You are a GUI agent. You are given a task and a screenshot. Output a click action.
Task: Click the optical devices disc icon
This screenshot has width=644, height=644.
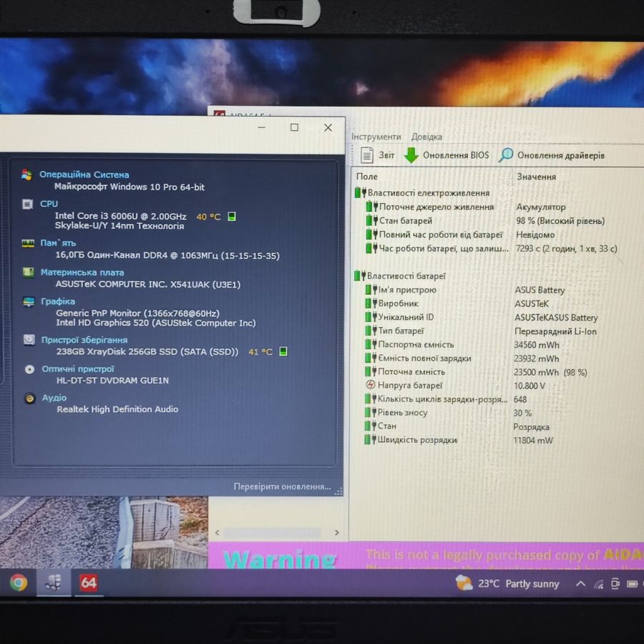[x=29, y=369]
